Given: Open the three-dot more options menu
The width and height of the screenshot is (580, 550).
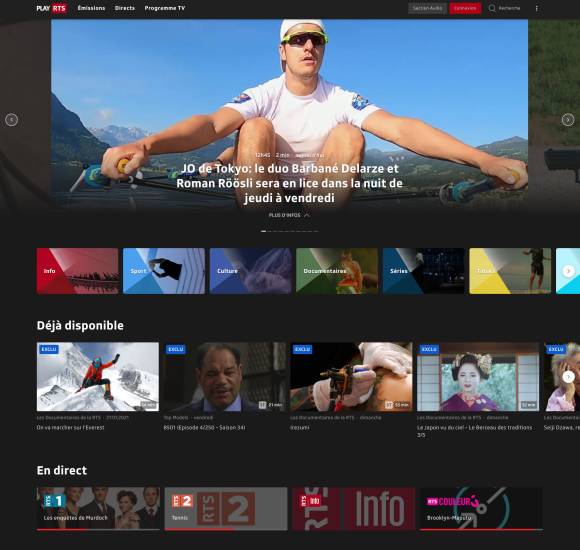Looking at the screenshot, I should pos(537,8).
